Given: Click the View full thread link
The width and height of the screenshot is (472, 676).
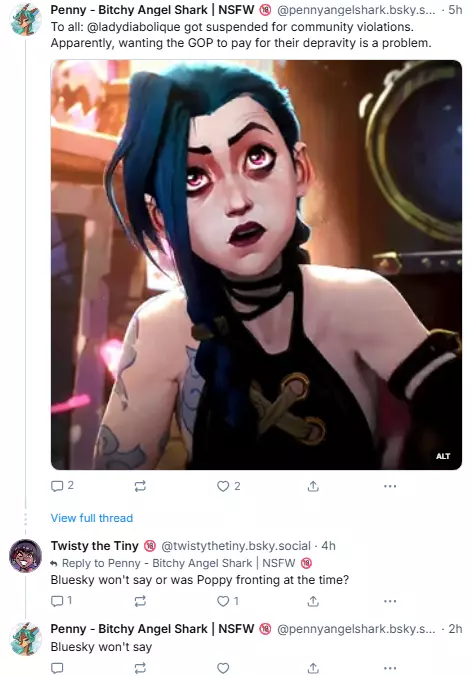Looking at the screenshot, I should [x=92, y=518].
